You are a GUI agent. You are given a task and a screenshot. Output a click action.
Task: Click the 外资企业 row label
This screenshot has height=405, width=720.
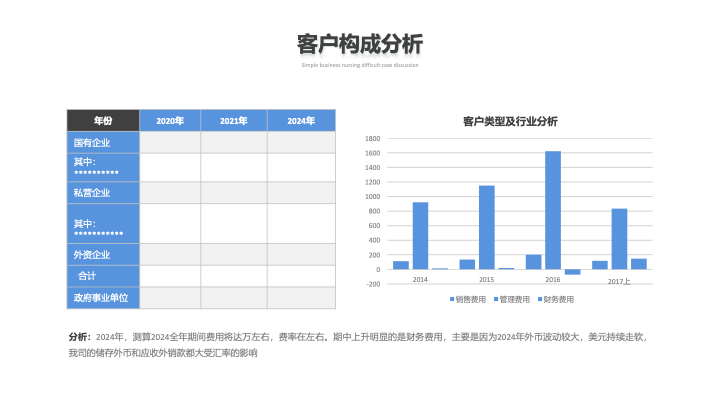pyautogui.click(x=92, y=254)
